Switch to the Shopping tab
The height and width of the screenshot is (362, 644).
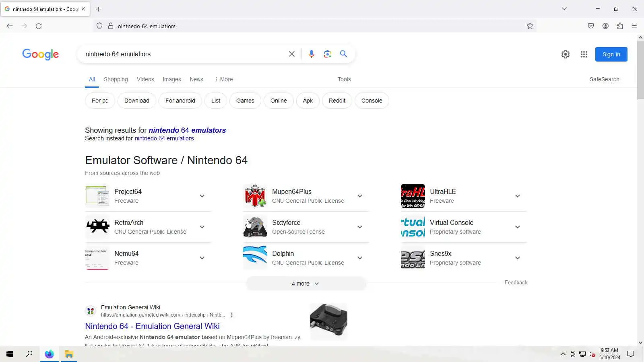pyautogui.click(x=116, y=79)
